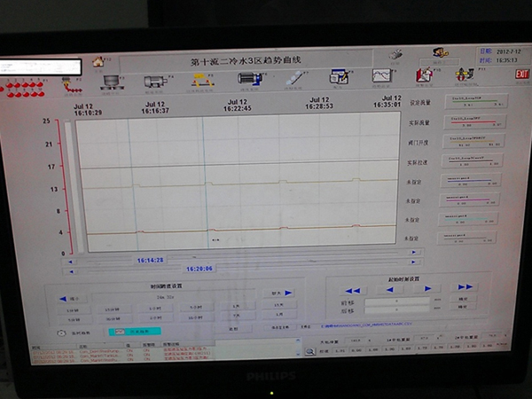
Task: Click the 前移 value input field
Action: click(x=397, y=301)
